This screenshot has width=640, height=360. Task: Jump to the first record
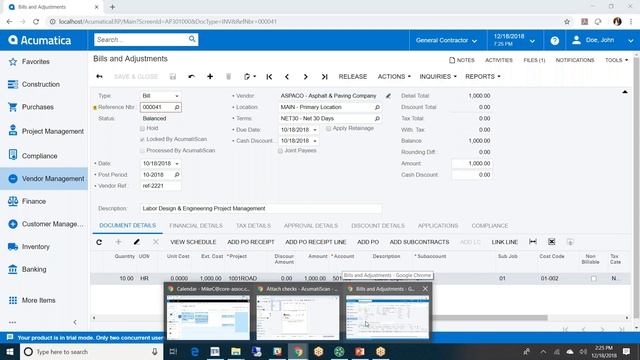coord(269,76)
